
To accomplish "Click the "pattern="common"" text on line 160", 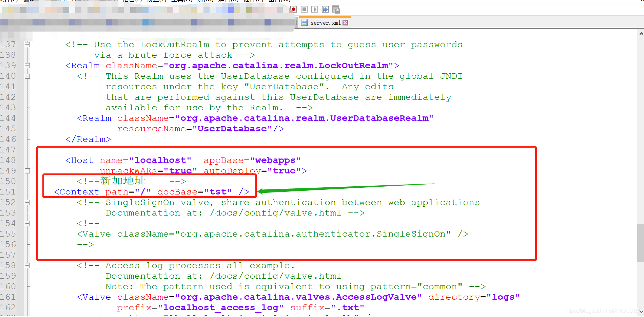I will pyautogui.click(x=416, y=286).
